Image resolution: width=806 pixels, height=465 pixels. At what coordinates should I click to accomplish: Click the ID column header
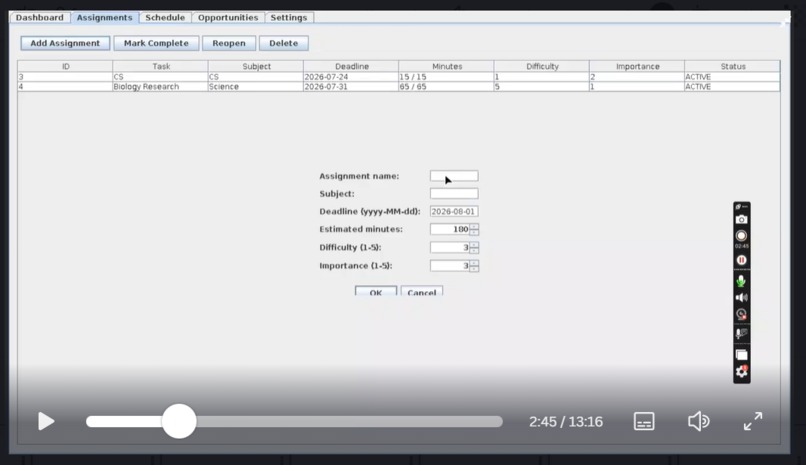(65, 66)
